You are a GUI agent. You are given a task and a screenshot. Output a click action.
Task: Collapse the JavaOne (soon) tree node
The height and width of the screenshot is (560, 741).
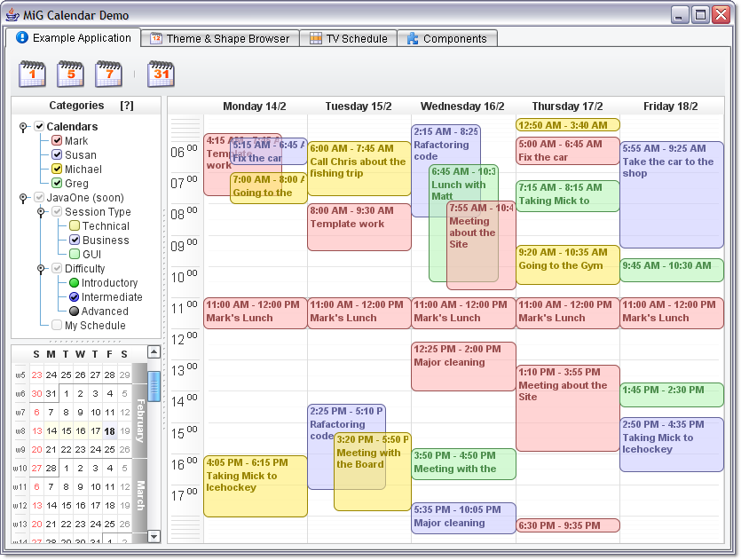click(x=23, y=198)
